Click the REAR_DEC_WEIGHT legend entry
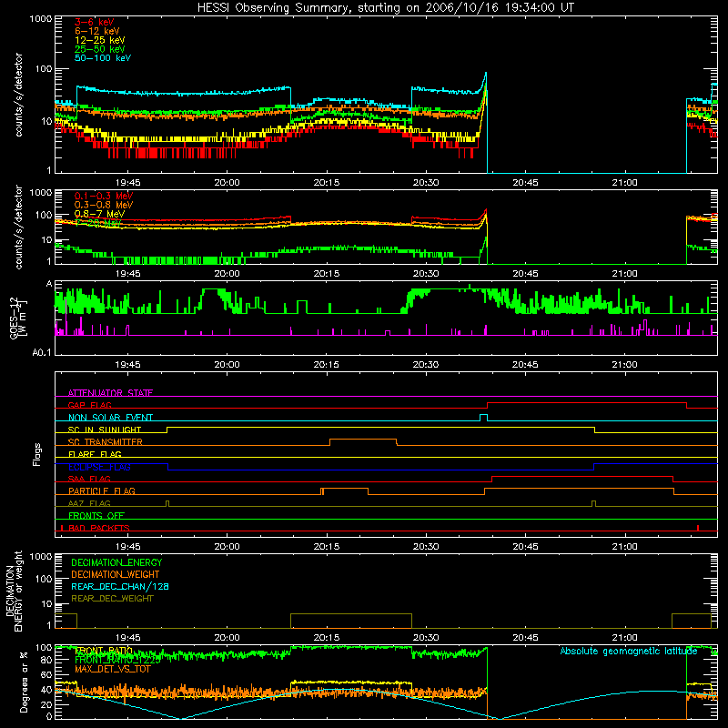Image resolution: width=728 pixels, height=728 pixels. point(112,599)
